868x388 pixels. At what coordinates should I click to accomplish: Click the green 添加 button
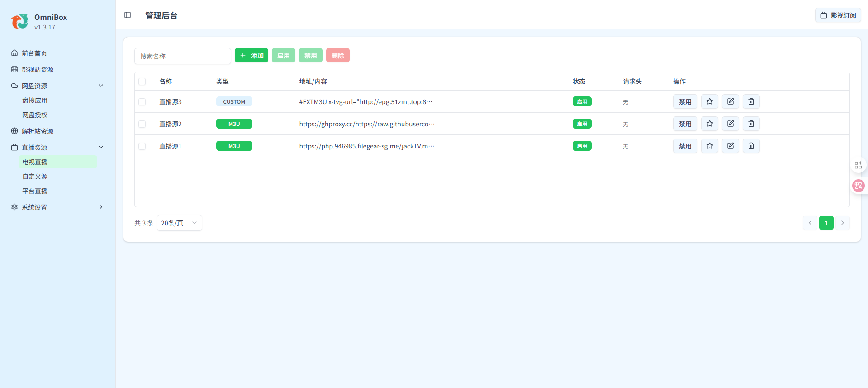tap(251, 55)
